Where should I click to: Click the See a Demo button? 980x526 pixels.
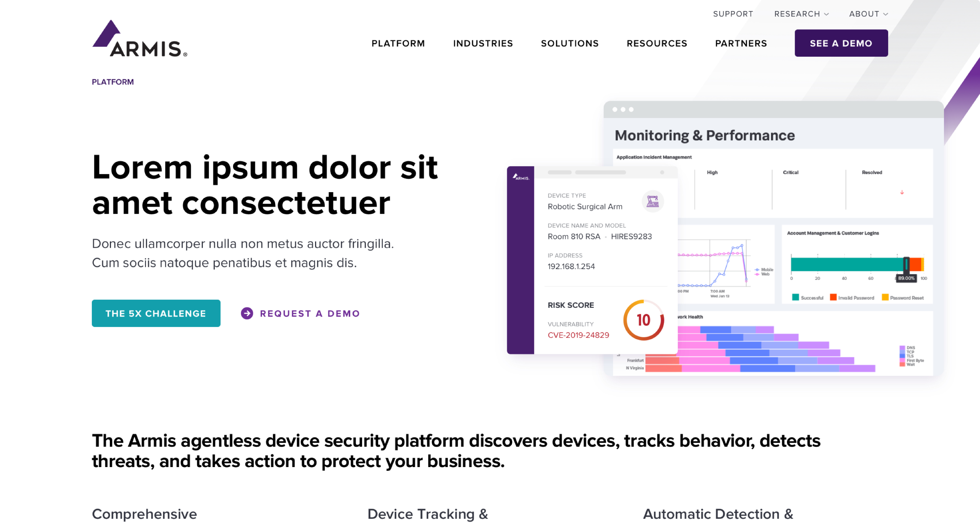(x=841, y=43)
